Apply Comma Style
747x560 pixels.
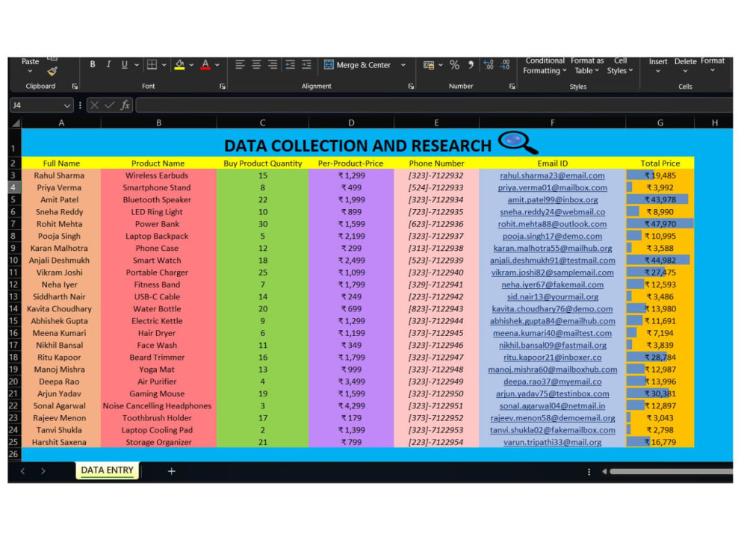pyautogui.click(x=471, y=64)
